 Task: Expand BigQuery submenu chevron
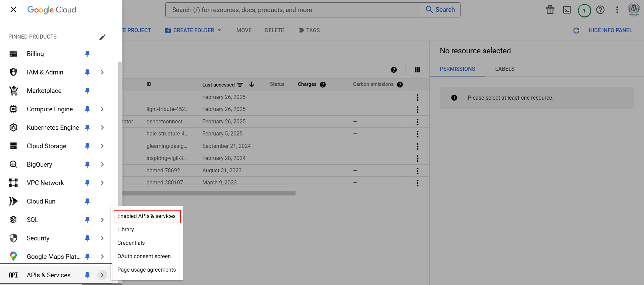[x=102, y=164]
